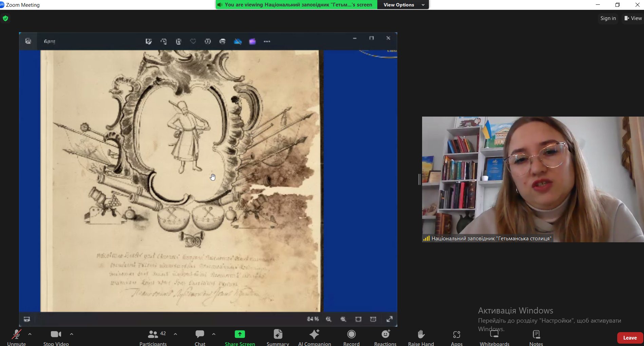Screen dimensions: 644x346
Task: Click the 84% zoom level in photo viewer
Action: tap(313, 319)
